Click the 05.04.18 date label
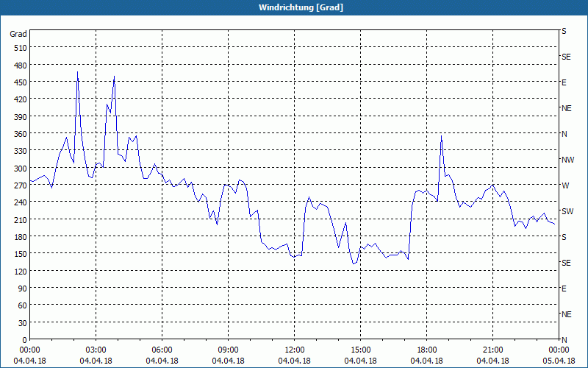 559,361
